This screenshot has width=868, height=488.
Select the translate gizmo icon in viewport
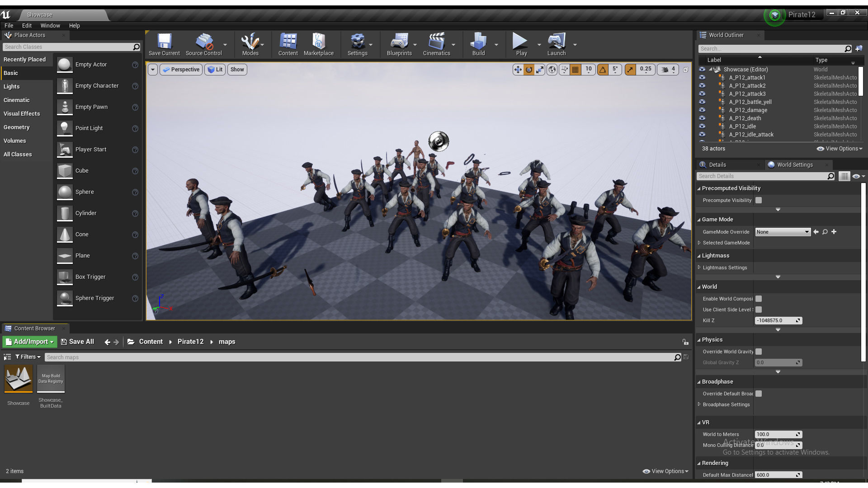point(518,70)
